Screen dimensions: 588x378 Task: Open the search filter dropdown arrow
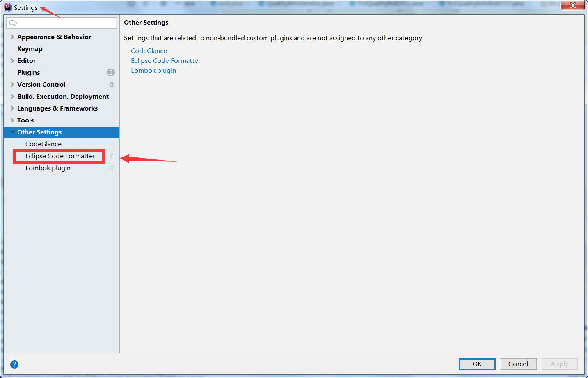(16, 23)
